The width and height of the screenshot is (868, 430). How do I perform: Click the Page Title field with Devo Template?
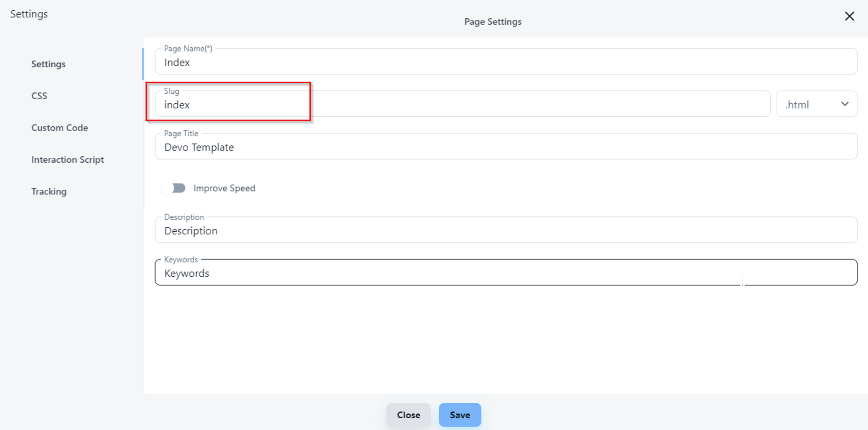(506, 148)
